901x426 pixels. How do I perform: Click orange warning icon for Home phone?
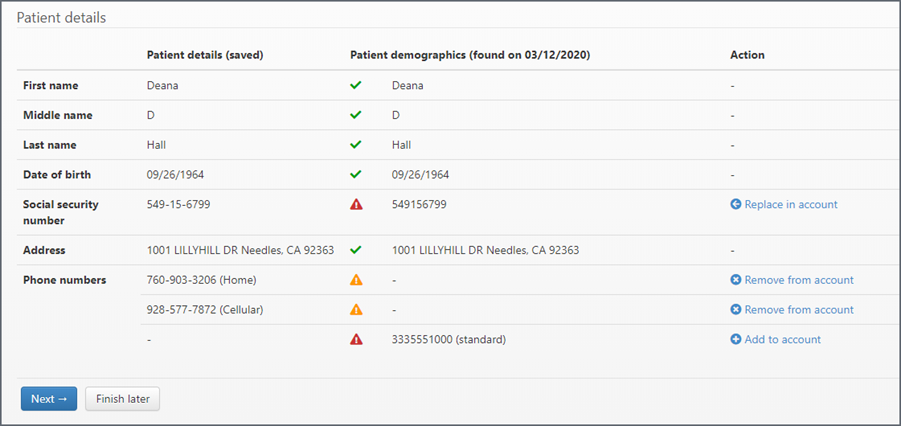356,280
